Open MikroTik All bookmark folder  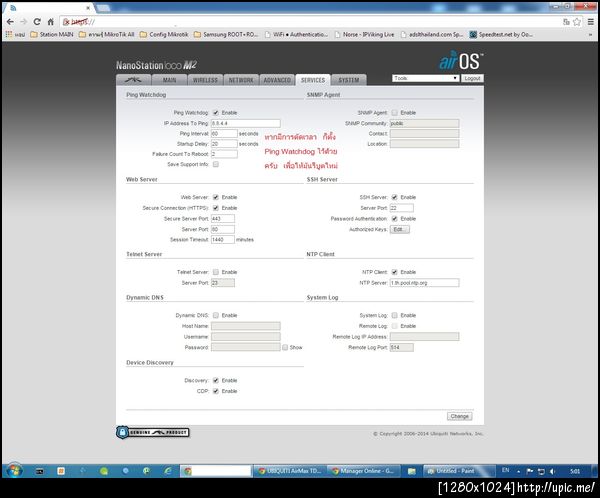[x=106, y=34]
